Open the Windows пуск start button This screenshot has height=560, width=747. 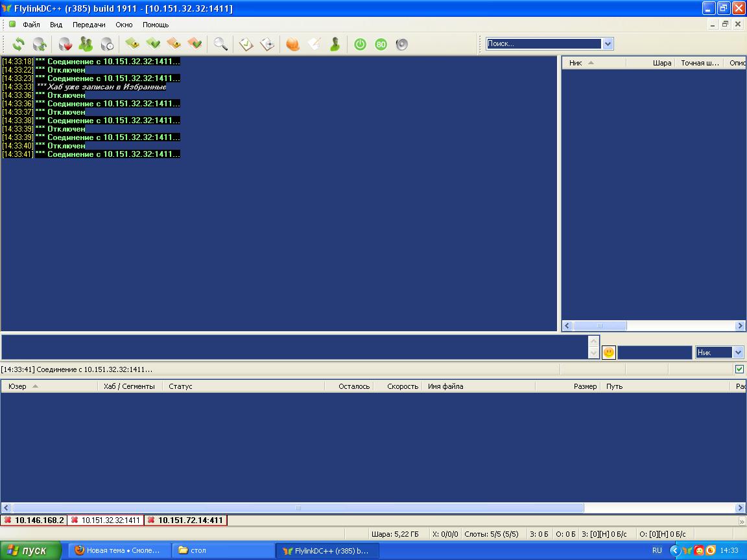pyautogui.click(x=30, y=550)
